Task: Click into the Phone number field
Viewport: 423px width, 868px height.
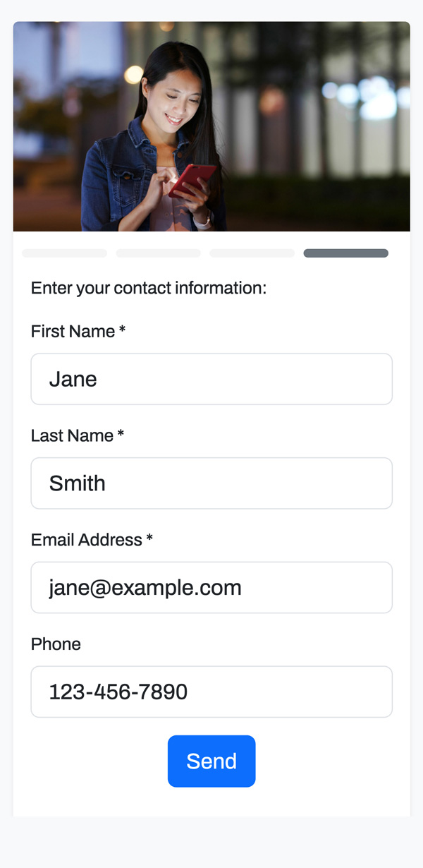Action: [211, 692]
